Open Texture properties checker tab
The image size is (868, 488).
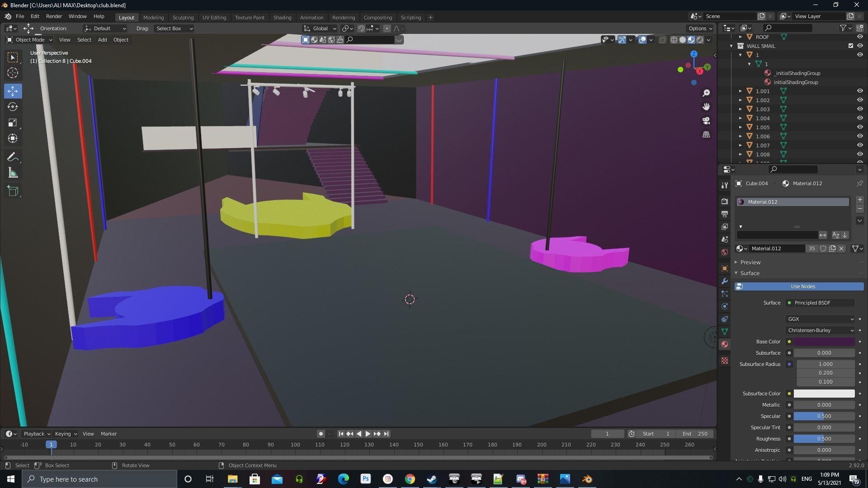(725, 361)
